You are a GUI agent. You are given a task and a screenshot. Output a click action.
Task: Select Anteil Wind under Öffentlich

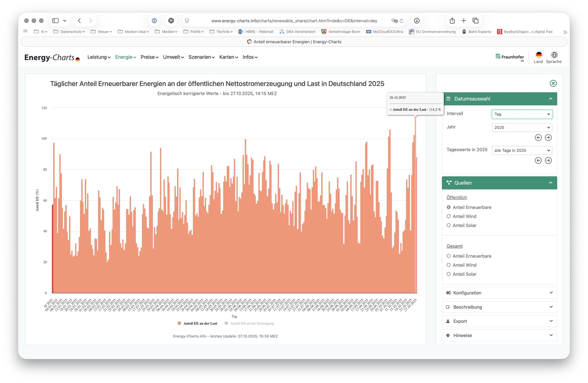(x=448, y=216)
